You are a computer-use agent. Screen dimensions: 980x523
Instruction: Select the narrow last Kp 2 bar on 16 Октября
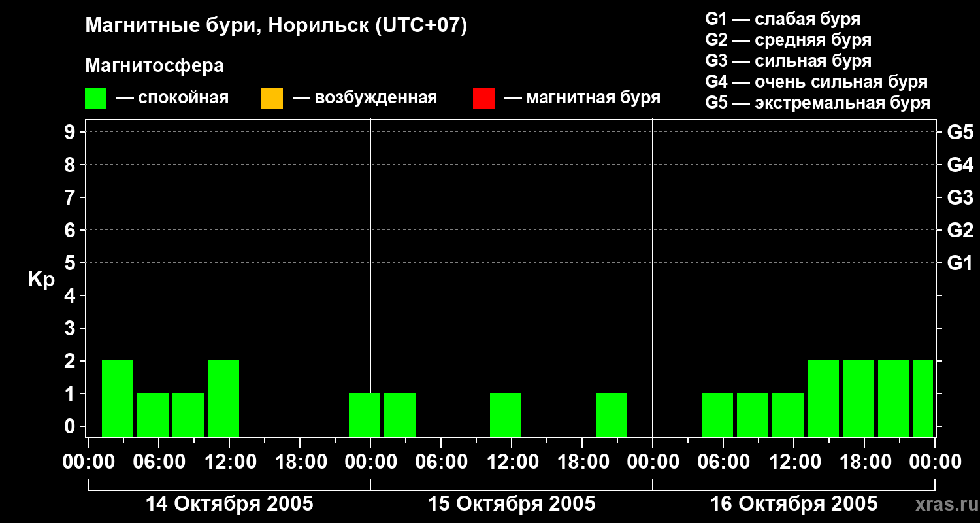click(923, 398)
